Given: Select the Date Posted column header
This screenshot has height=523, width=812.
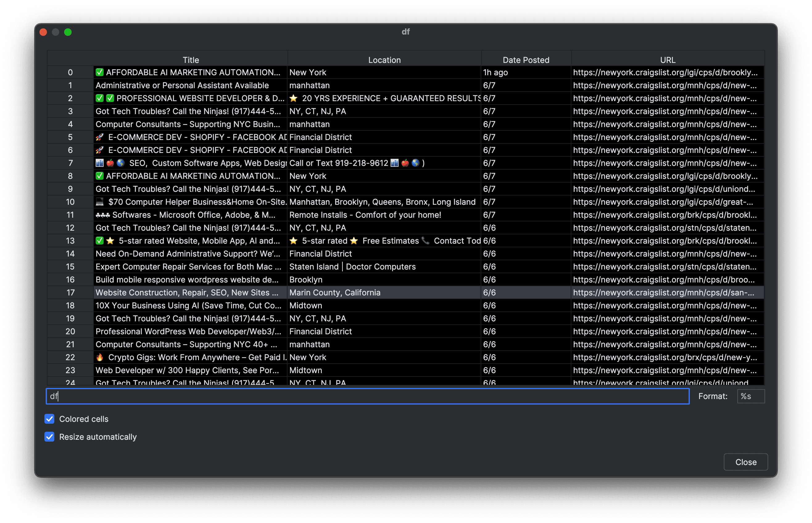Looking at the screenshot, I should (x=526, y=60).
